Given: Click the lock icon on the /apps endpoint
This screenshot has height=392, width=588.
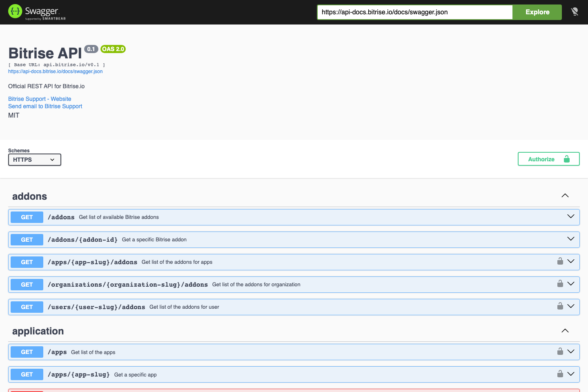Looking at the screenshot, I should [x=560, y=350].
